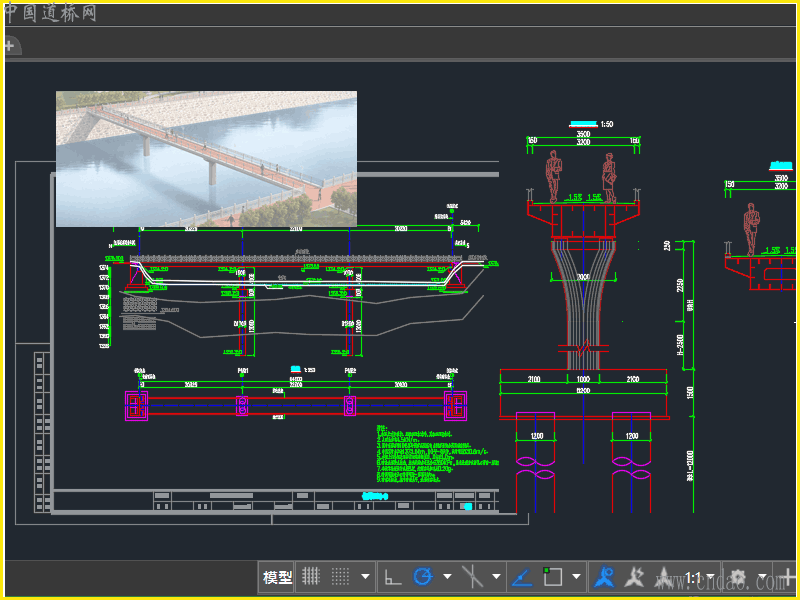Click isometric drafting icon
This screenshot has height=600, width=800.
tap(473, 577)
